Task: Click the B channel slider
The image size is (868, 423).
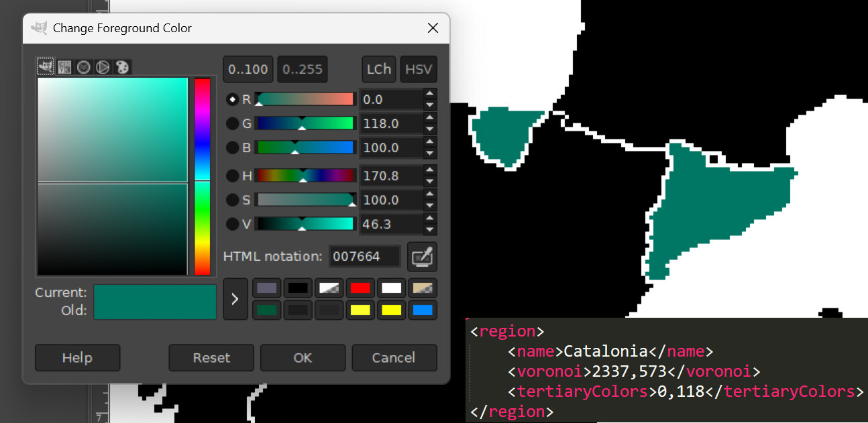Action: point(305,147)
